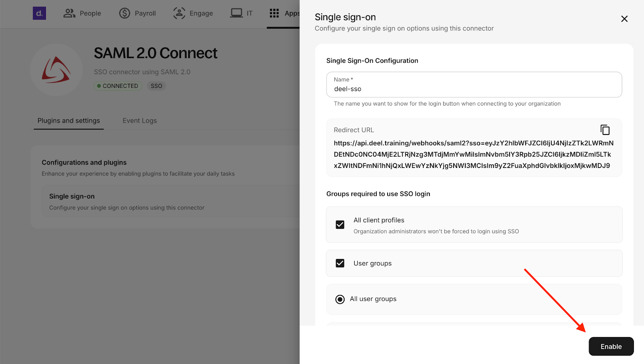Click the Apps grid icon

coord(274,13)
